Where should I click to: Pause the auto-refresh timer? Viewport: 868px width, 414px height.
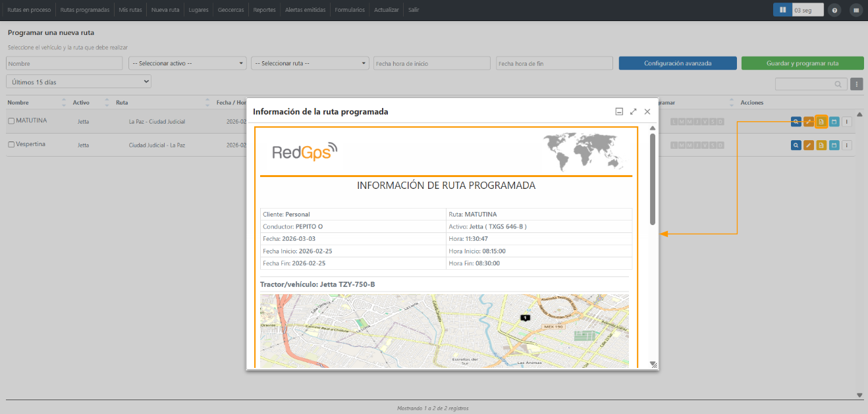pos(782,10)
